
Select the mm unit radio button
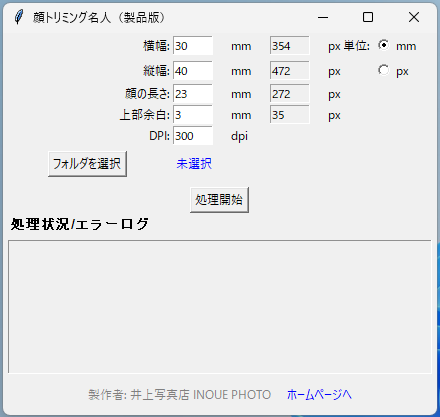(x=384, y=45)
